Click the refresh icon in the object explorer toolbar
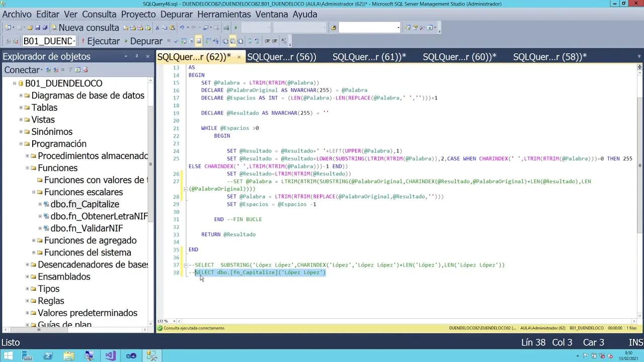 pos(77,70)
